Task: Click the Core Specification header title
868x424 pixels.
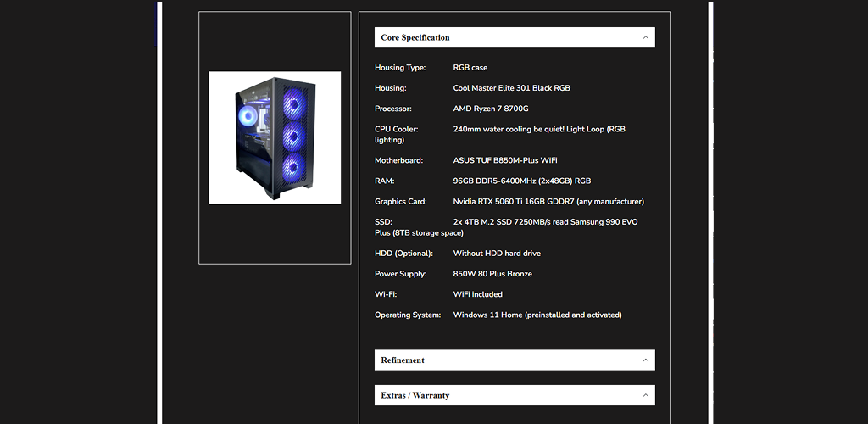Action: tap(415, 37)
